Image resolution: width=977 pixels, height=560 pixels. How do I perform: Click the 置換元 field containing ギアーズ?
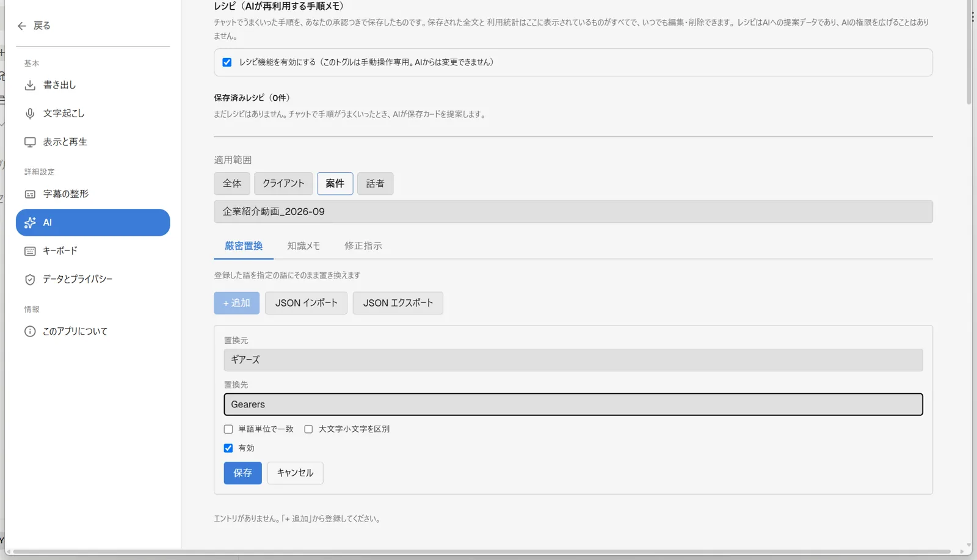point(573,360)
